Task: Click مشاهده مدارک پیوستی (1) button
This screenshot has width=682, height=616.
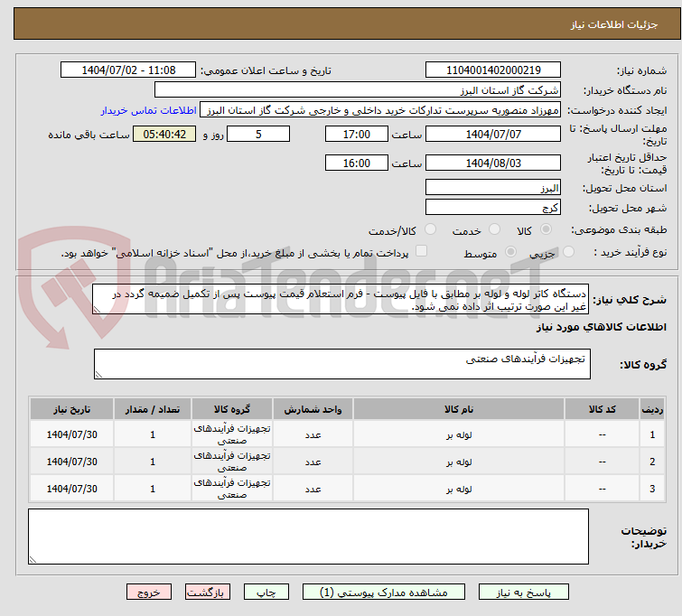Action: (x=384, y=593)
